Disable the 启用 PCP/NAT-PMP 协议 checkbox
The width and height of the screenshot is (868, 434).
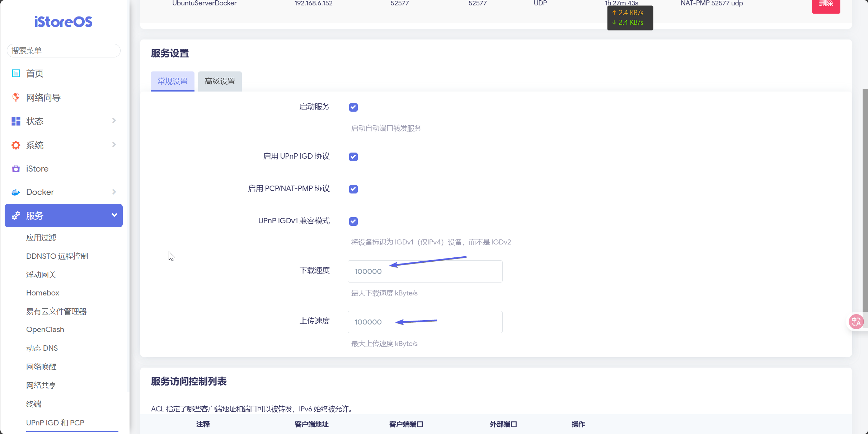[353, 189]
